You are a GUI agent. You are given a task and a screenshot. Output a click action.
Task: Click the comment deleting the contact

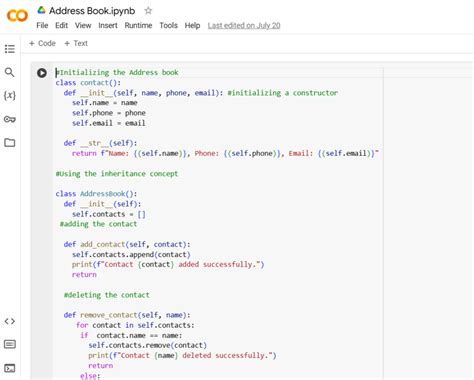coord(107,295)
